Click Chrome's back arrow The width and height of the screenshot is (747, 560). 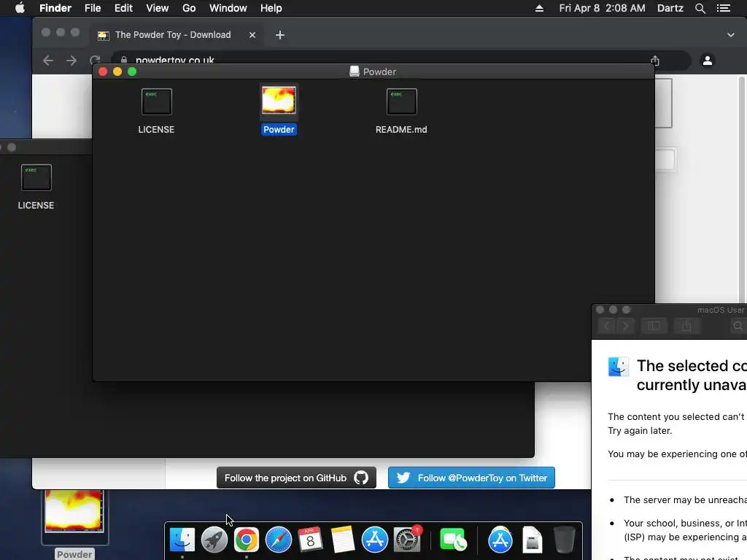click(47, 61)
